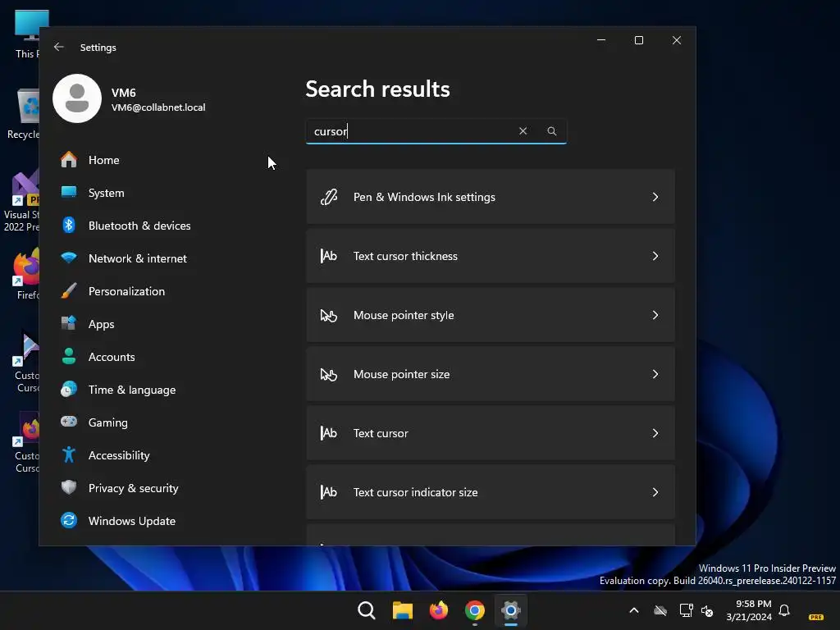Image resolution: width=840 pixels, height=630 pixels.
Task: Open Google Chrome from the taskbar
Action: pyautogui.click(x=475, y=610)
